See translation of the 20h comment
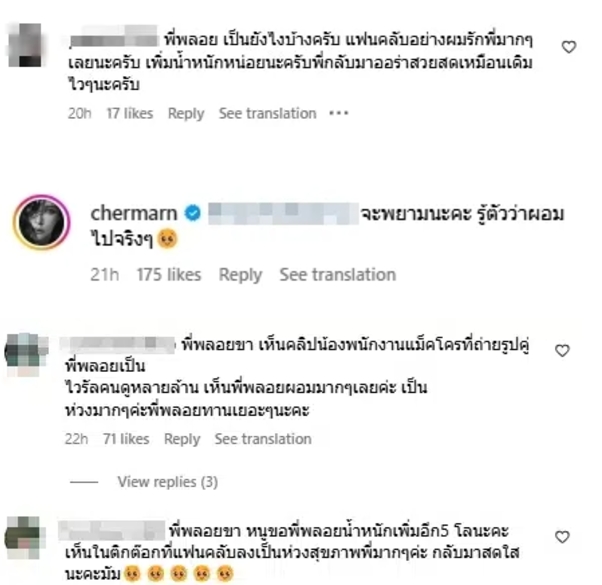The height and width of the screenshot is (585, 602). pos(268,114)
